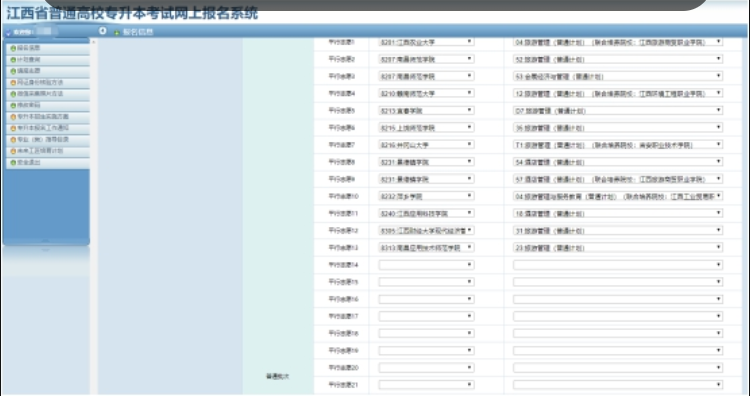Click the green icon beside 报名信息 sidebar item
Screen dimensions: 750x396
click(x=13, y=48)
